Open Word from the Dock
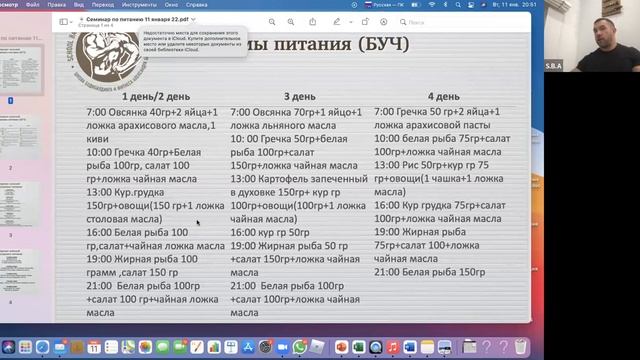Image resolution: width=640 pixels, height=360 pixels. click(410, 347)
